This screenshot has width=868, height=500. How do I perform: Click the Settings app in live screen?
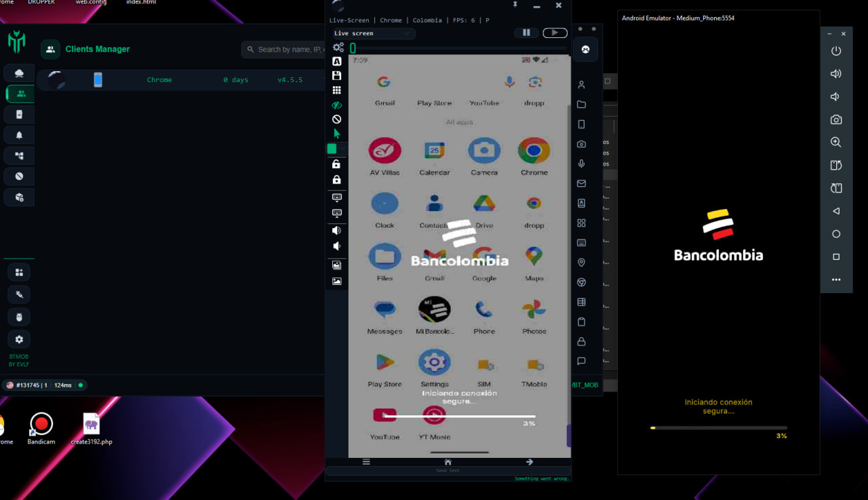435,368
